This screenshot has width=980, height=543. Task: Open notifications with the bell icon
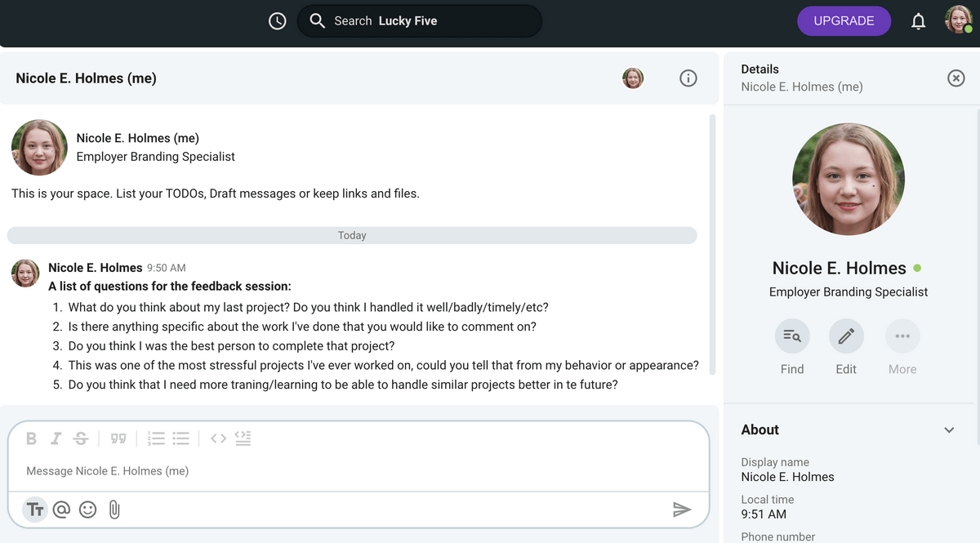pyautogui.click(x=918, y=20)
